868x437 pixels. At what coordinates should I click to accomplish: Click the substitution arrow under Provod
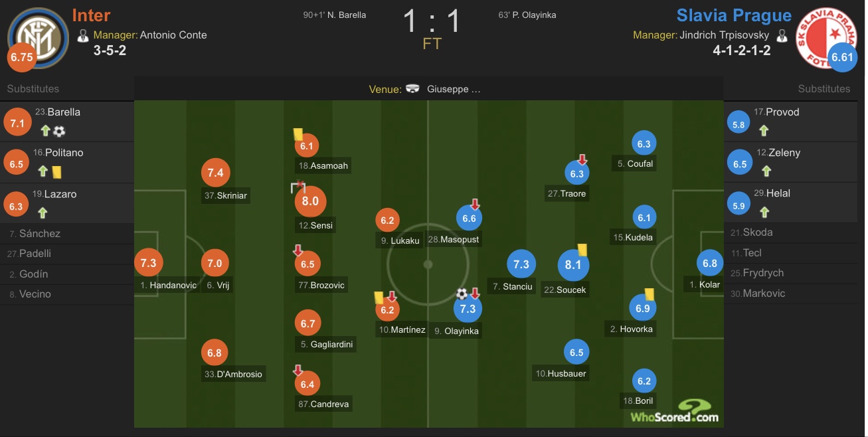click(764, 130)
